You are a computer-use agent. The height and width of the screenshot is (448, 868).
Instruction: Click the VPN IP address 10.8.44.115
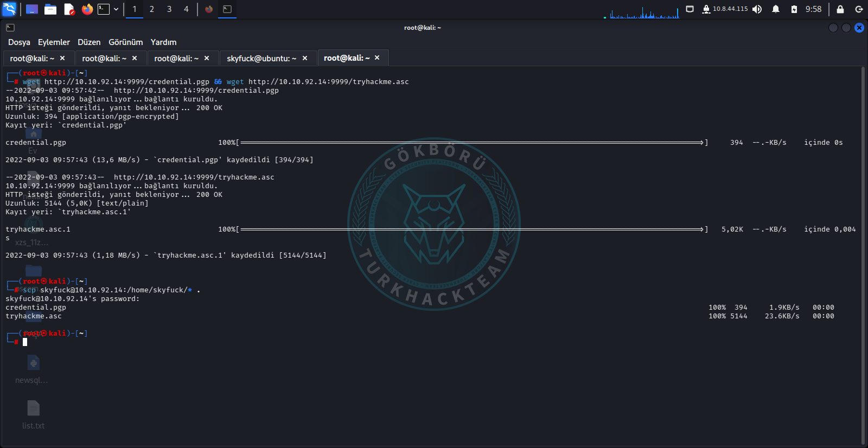pyautogui.click(x=730, y=9)
